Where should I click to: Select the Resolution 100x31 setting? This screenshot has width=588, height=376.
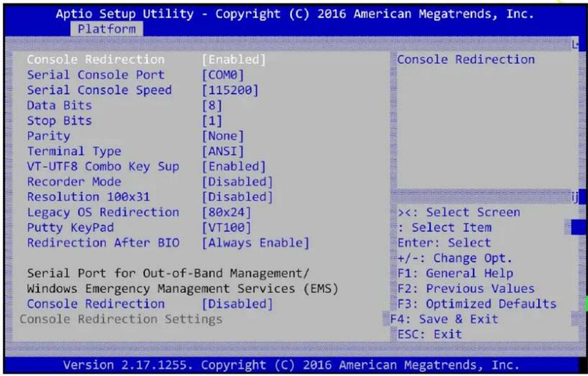tap(89, 197)
